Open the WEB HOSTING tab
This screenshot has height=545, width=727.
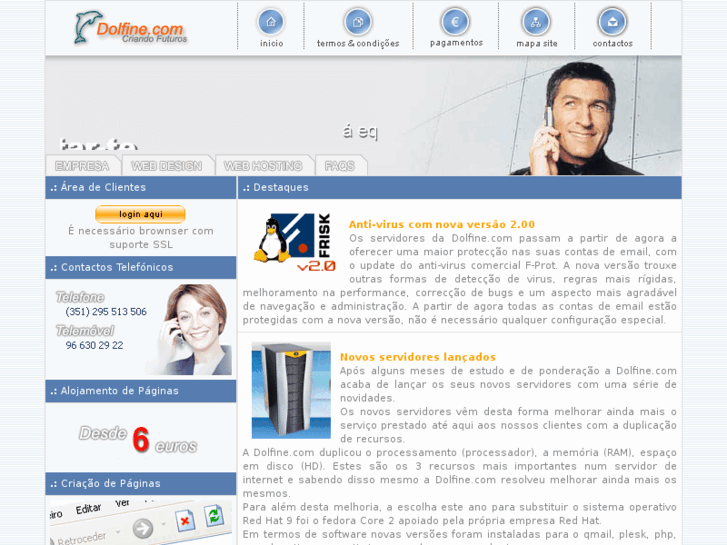click(263, 166)
